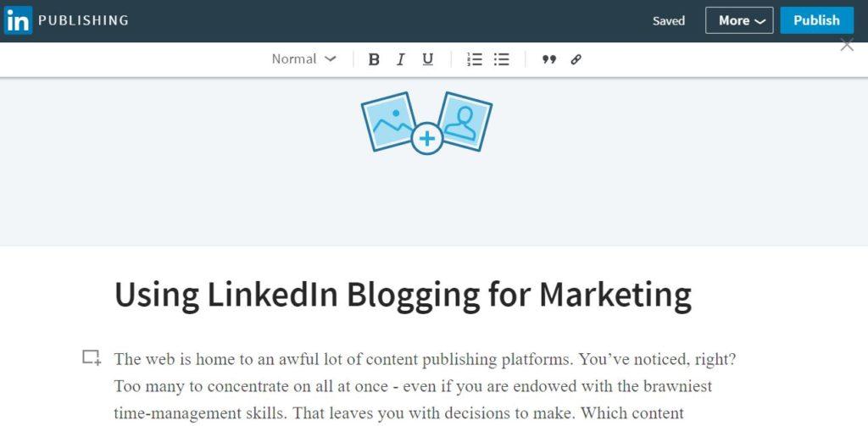Insert a hyperlink with the link icon
This screenshot has height=426, width=868.
pyautogui.click(x=576, y=60)
